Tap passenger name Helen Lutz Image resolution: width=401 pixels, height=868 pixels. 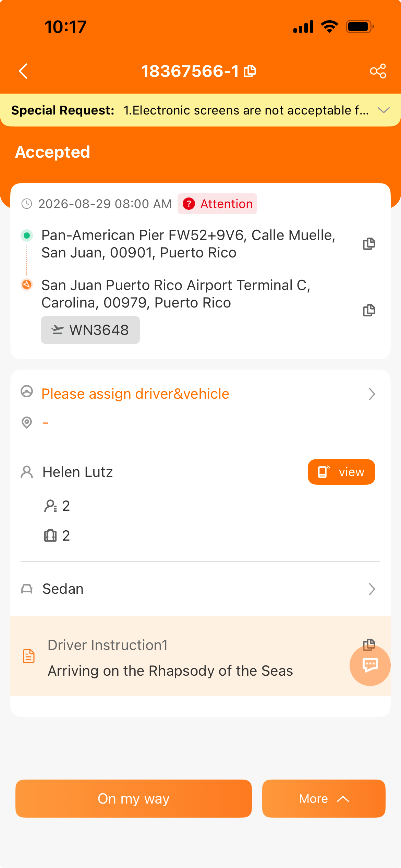point(77,472)
